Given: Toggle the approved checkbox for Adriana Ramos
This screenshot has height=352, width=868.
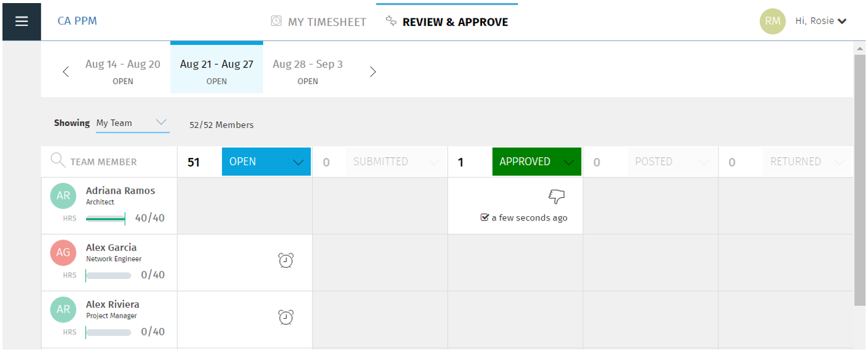Looking at the screenshot, I should point(484,217).
